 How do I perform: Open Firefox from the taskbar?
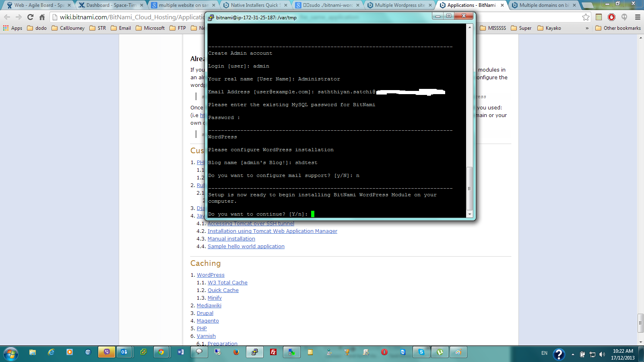tap(236, 352)
